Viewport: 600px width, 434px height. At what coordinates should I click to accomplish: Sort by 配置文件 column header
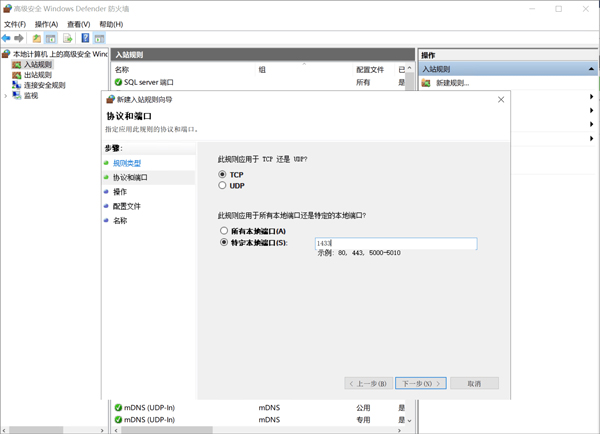[x=370, y=70]
